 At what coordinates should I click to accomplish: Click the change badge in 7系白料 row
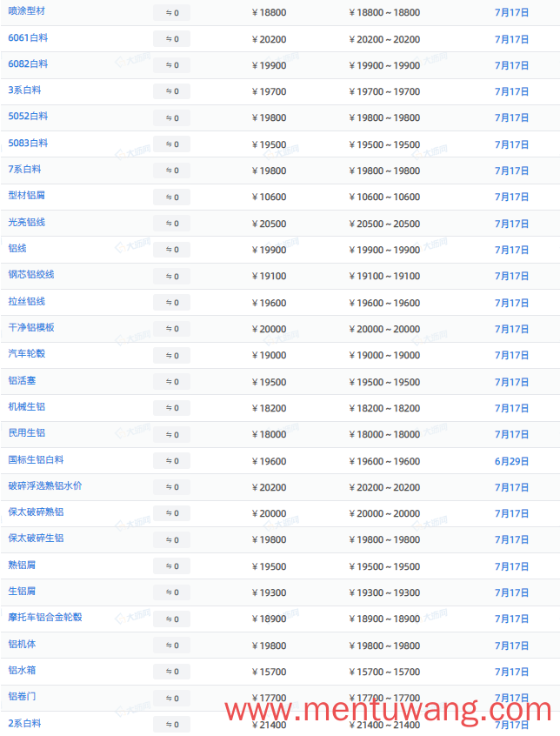pos(171,171)
